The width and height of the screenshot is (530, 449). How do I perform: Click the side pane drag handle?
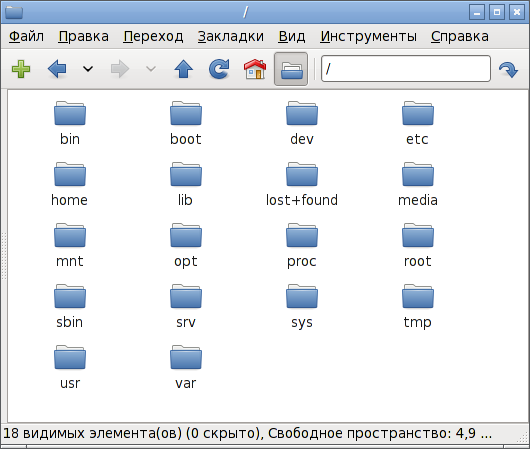pyautogui.click(x=4, y=256)
